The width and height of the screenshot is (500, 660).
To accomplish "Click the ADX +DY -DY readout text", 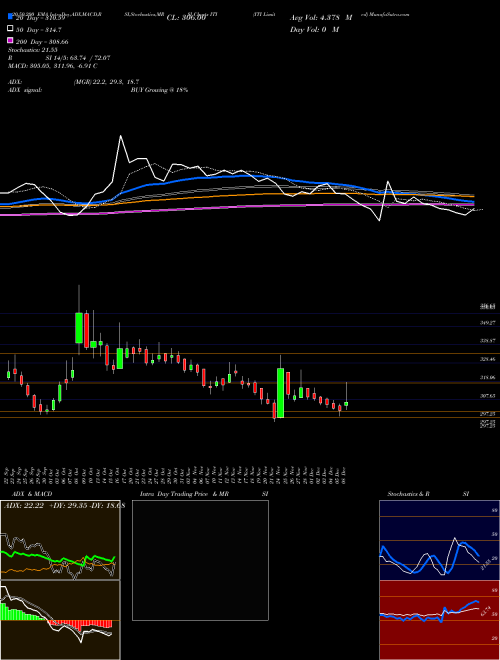I will click(x=64, y=505).
